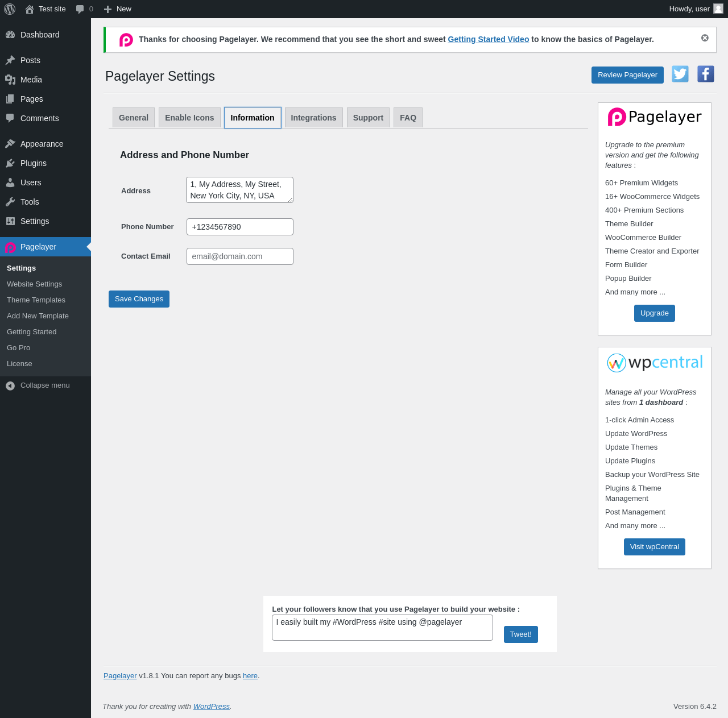This screenshot has height=718, width=728.
Task: Open Website Settings submenu item
Action: point(34,284)
